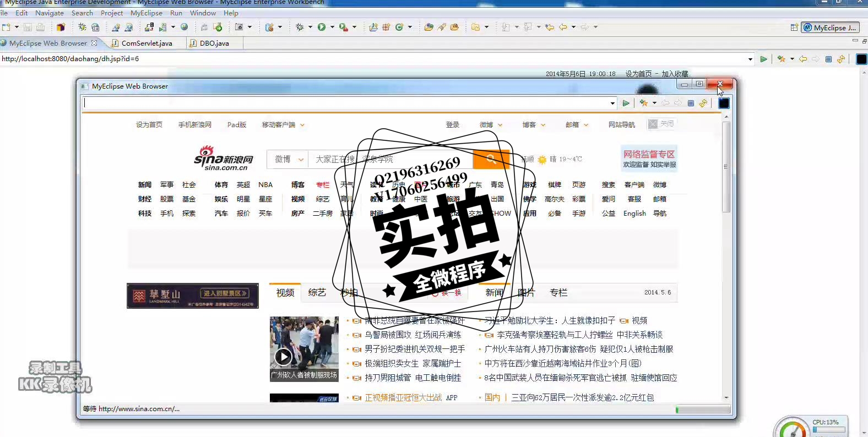Click the CPU usage gauge widget

793,428
